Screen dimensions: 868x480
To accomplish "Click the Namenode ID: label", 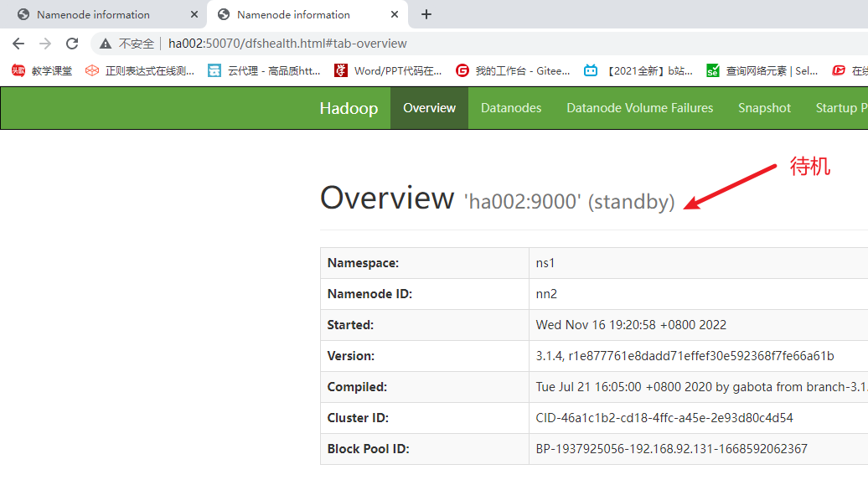I will click(369, 294).
